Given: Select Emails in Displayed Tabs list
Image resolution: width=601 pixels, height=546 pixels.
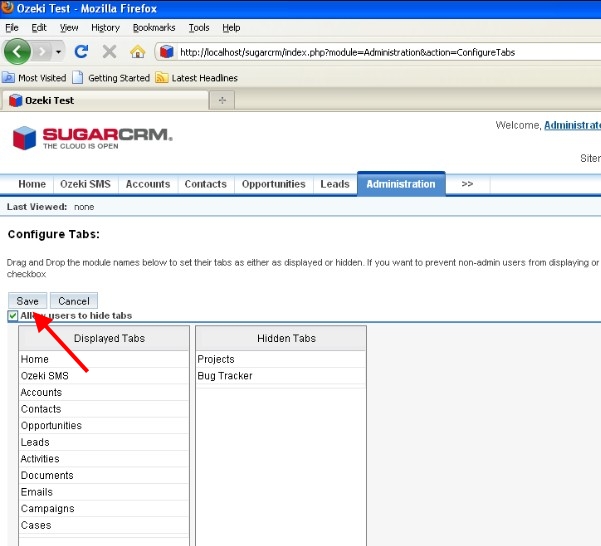Looking at the screenshot, I should coord(104,492).
